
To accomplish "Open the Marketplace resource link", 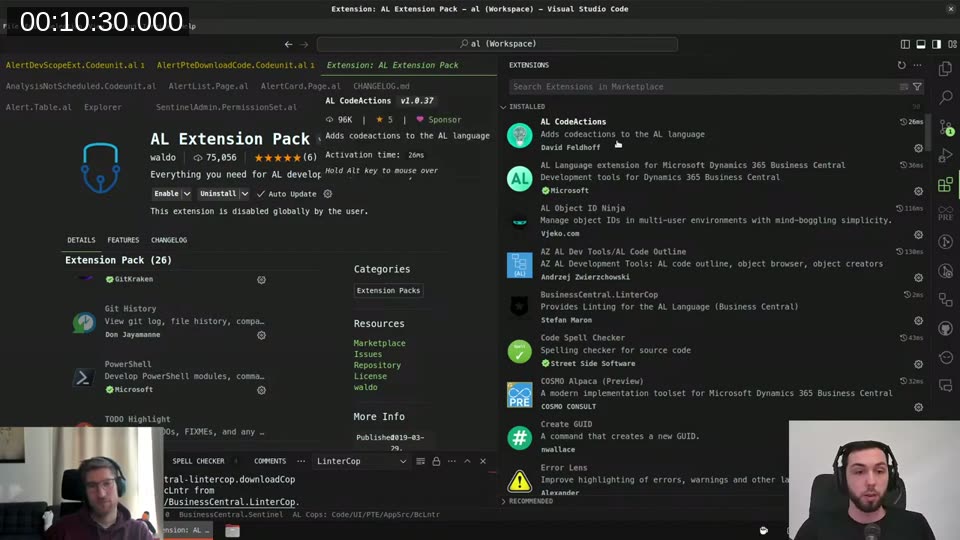I will tap(379, 343).
